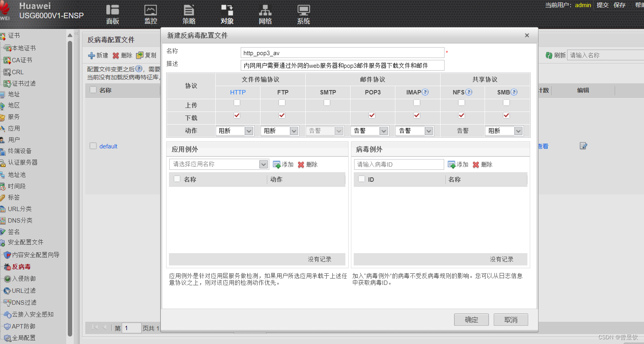The image size is (644, 344).
Task: Uncheck POP3 download checkbox
Action: pos(372,115)
